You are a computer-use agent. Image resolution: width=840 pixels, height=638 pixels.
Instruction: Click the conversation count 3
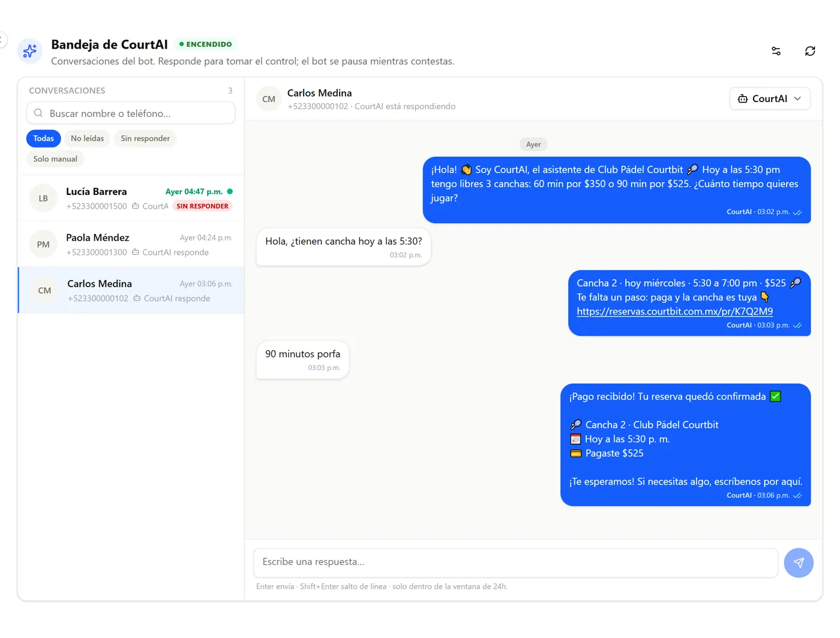pos(230,91)
